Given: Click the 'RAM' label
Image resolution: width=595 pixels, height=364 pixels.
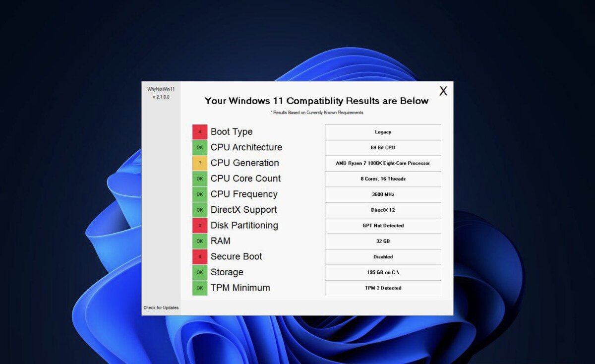Looking at the screenshot, I should (x=221, y=241).
